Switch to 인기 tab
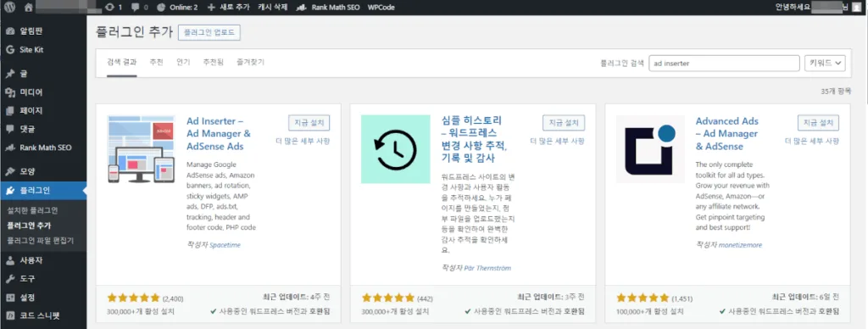The width and height of the screenshot is (868, 329). 183,62
